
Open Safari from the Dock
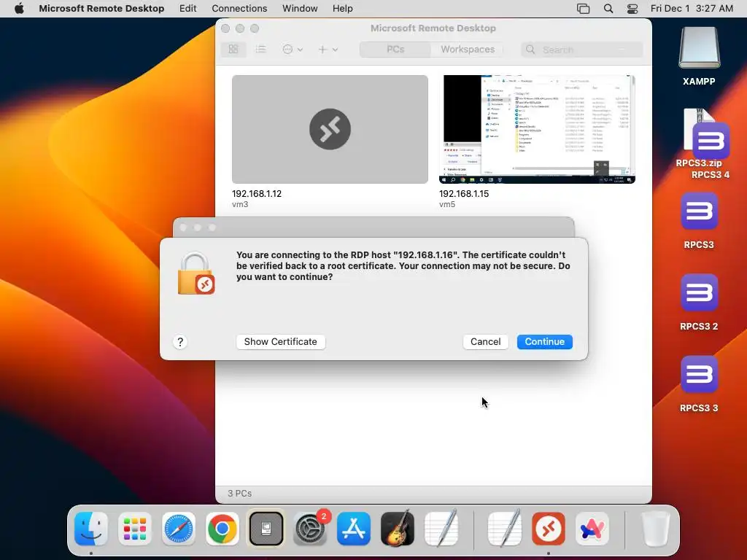pyautogui.click(x=179, y=529)
